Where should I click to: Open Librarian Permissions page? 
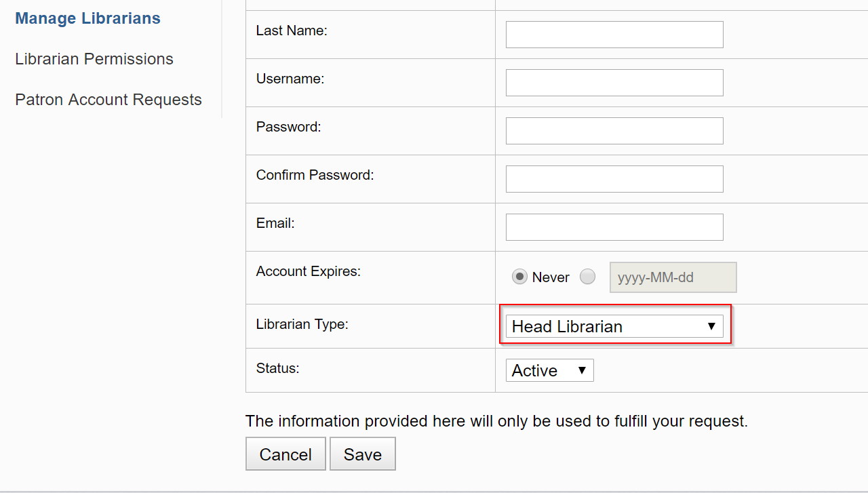point(94,59)
